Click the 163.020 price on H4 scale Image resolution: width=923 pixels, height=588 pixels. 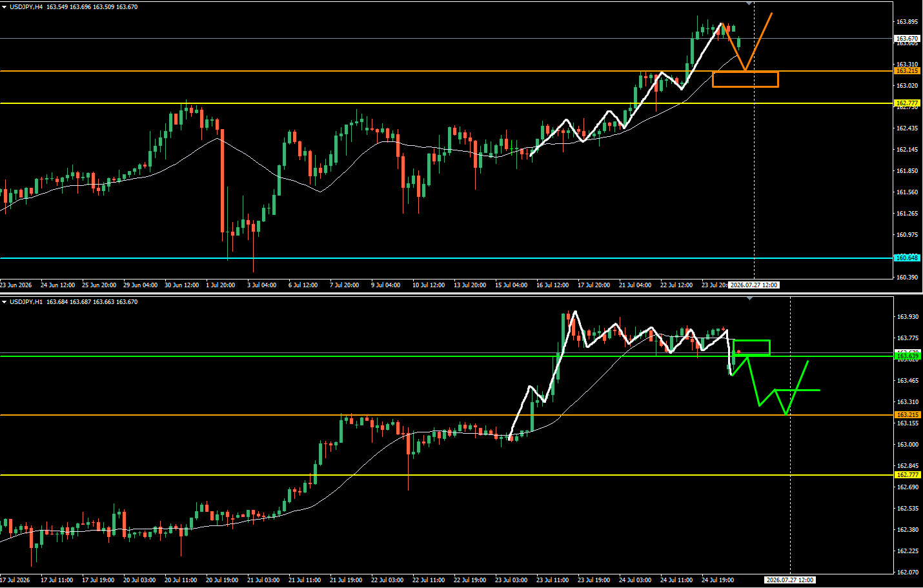pos(907,85)
